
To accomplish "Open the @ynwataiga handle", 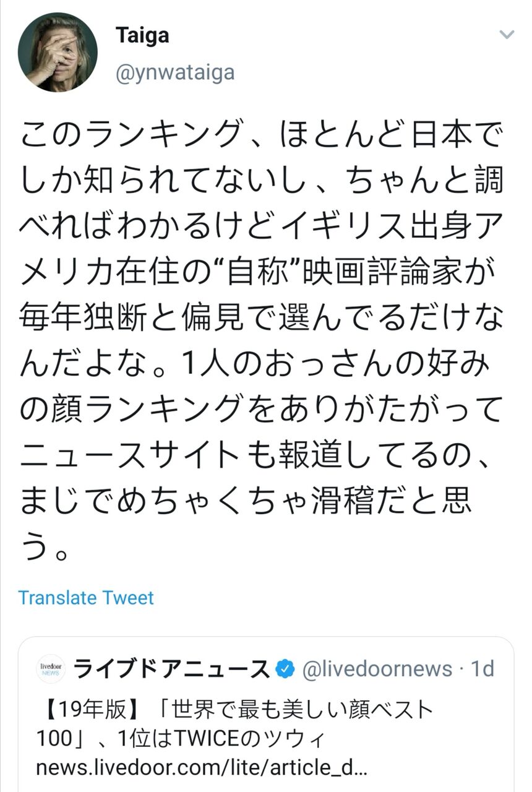I will coord(175,72).
